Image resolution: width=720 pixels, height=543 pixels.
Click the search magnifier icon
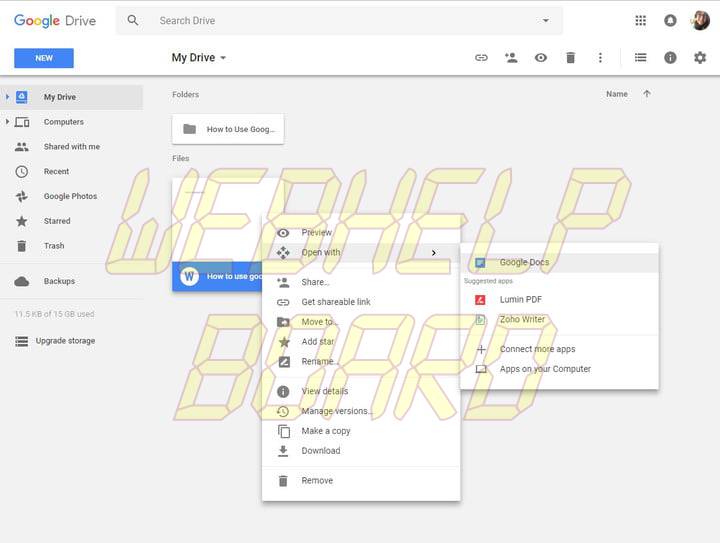pos(133,20)
